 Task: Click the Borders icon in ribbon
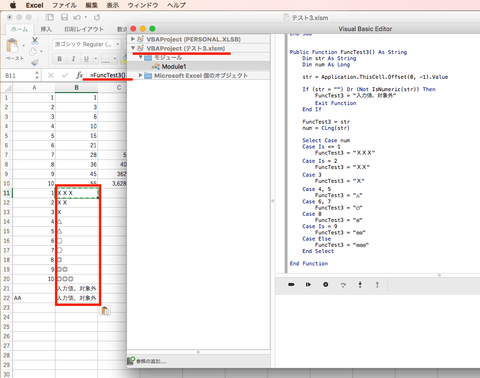[x=105, y=59]
